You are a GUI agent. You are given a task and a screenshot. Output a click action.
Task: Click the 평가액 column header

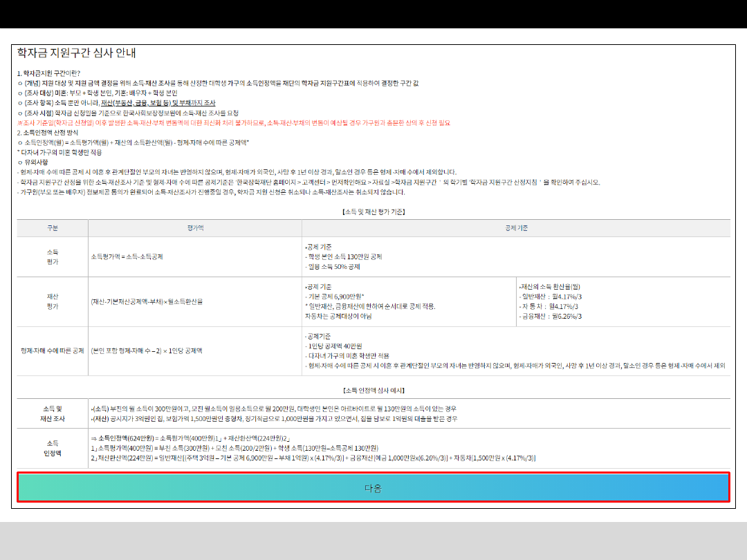[x=195, y=227]
